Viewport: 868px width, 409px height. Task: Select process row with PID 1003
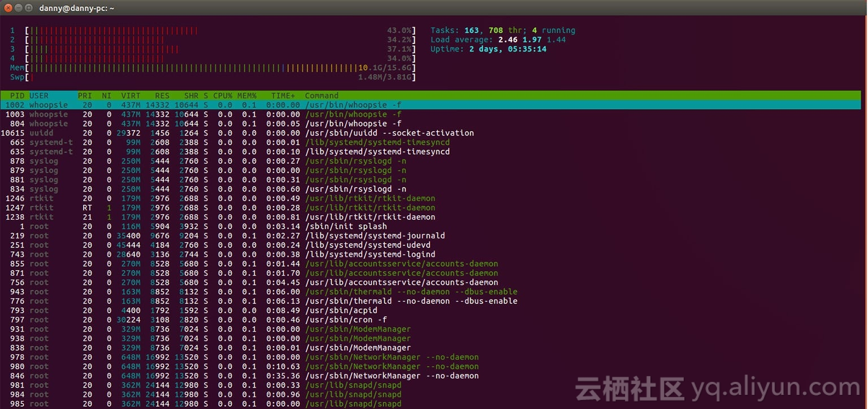(x=431, y=114)
